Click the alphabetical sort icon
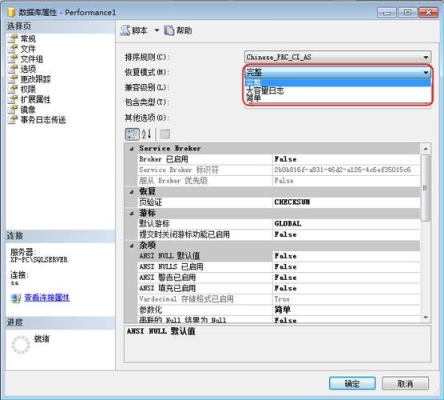Image resolution: width=444 pixels, height=400 pixels. [x=146, y=134]
